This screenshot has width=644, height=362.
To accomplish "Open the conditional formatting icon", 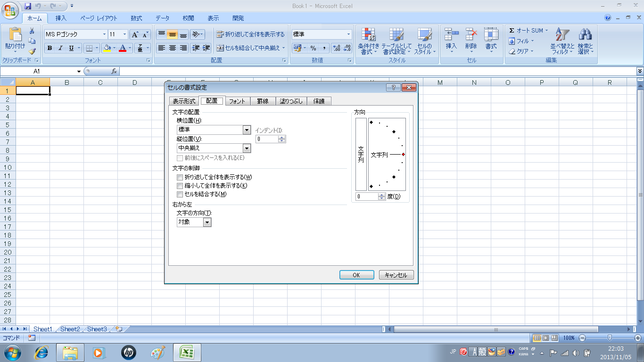I will click(368, 41).
